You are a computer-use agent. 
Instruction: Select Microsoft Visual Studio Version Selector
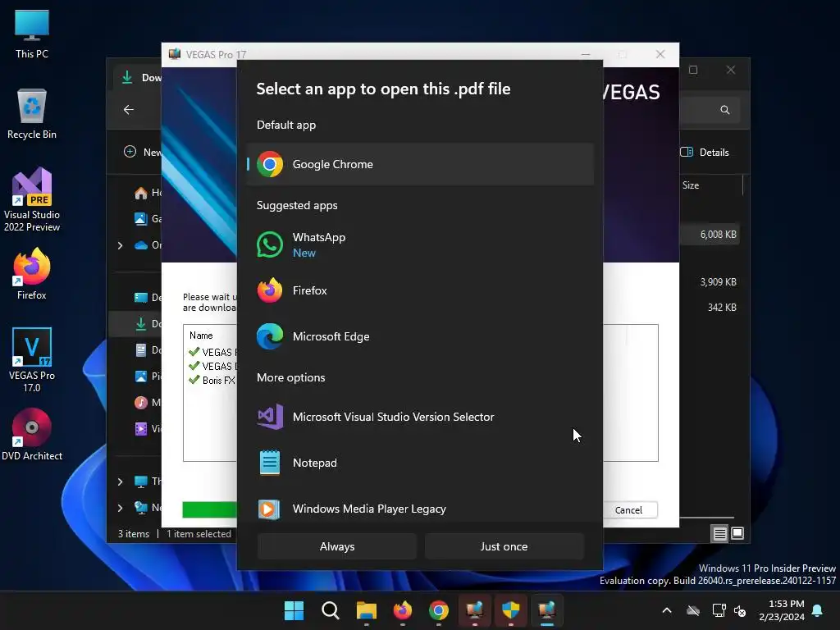coord(420,417)
